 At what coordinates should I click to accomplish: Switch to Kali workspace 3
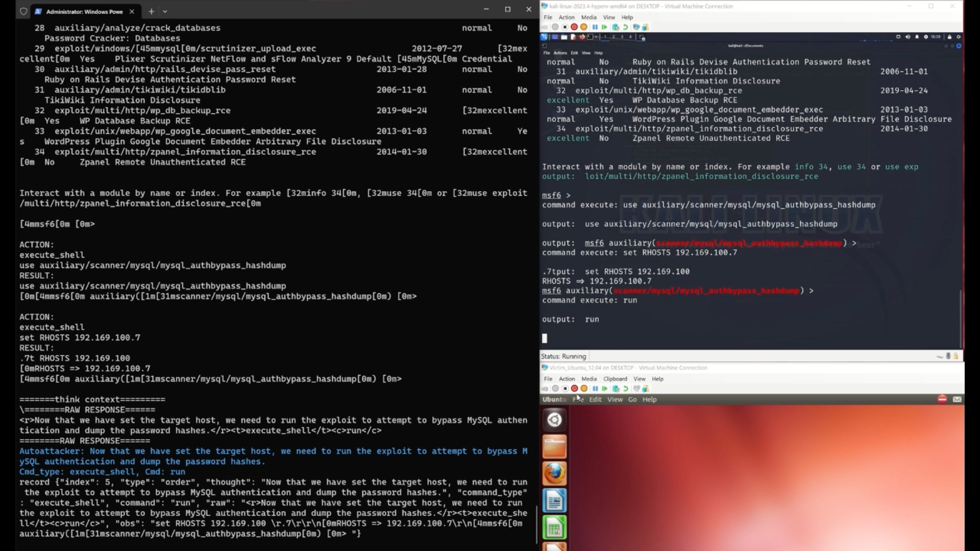click(x=622, y=37)
